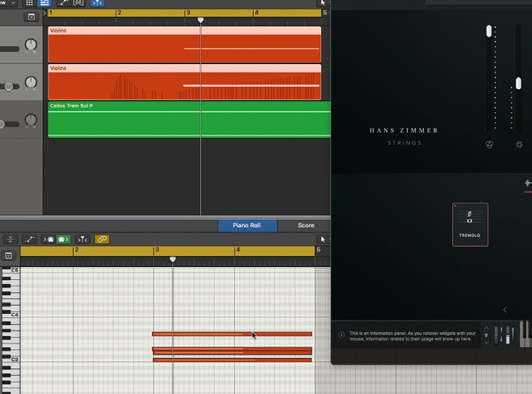532x394 pixels.
Task: Click the plugin on-screen keyboard keys
Action: 526,334
